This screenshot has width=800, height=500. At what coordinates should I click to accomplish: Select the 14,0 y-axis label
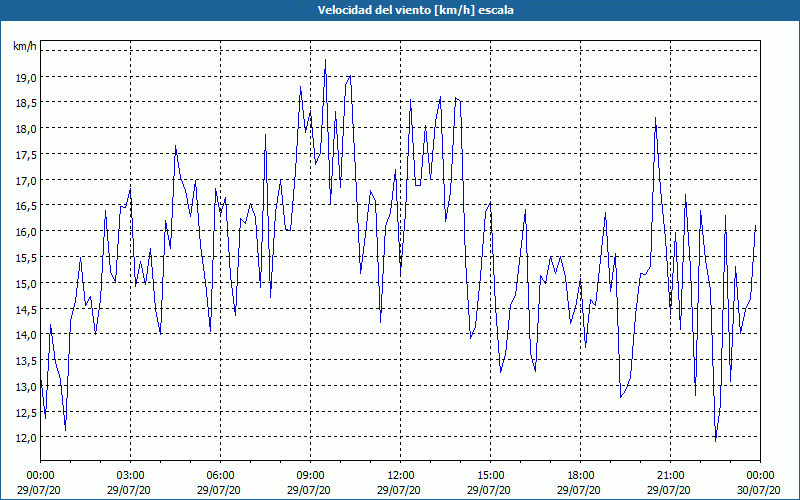coord(26,335)
